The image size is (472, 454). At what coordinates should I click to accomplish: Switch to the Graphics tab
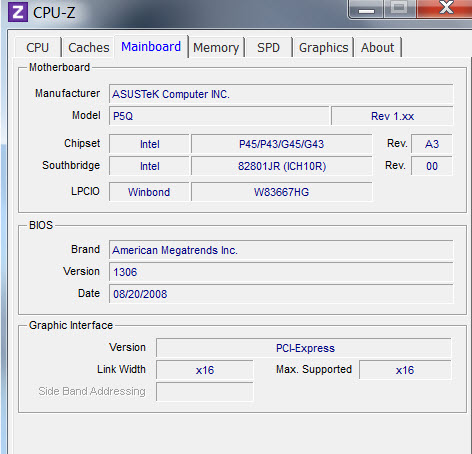coord(323,47)
